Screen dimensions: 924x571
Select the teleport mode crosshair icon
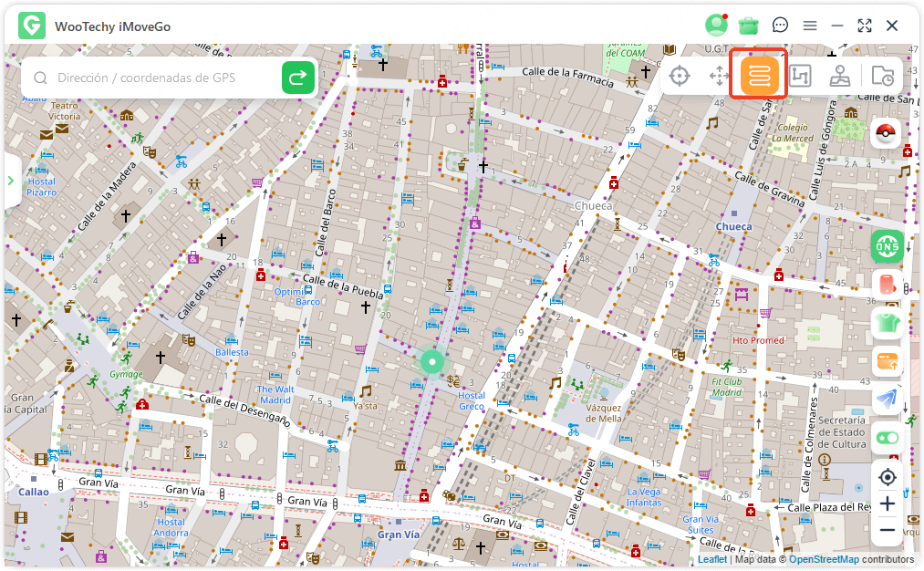(680, 77)
